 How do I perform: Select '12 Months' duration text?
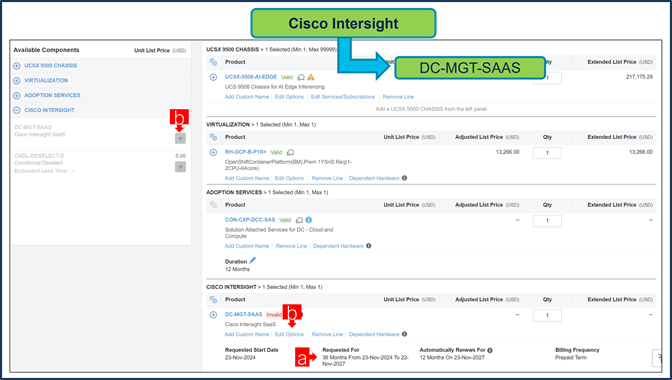pyautogui.click(x=237, y=269)
